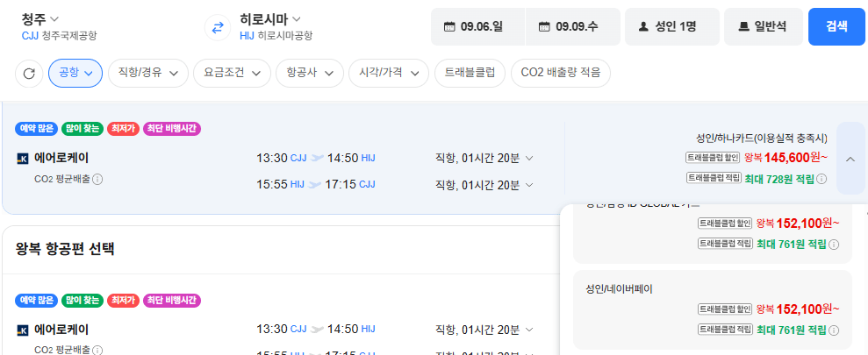Toggle the CO2 배출량 적음 filter
Screen dimensions: 868x355
[561, 73]
